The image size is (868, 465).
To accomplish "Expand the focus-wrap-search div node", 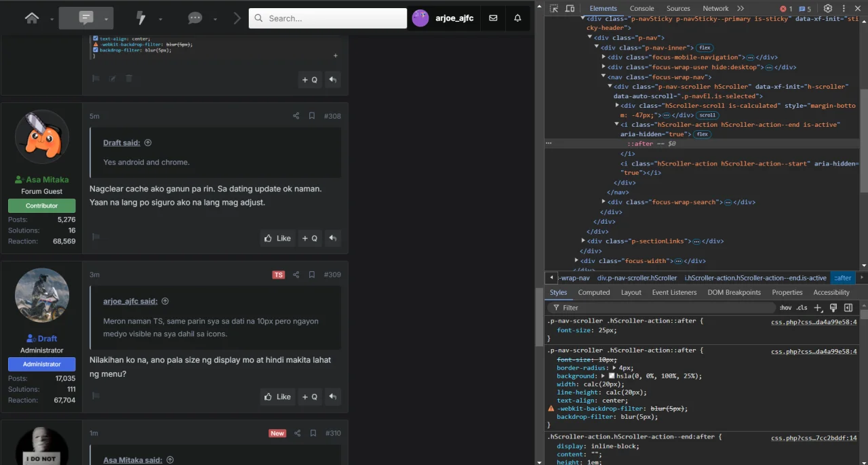I will click(604, 202).
